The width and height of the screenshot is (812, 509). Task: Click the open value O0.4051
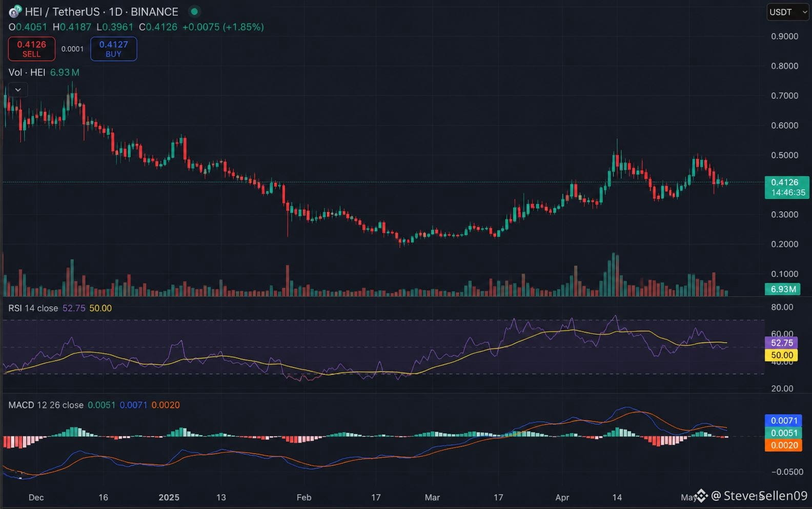point(28,27)
